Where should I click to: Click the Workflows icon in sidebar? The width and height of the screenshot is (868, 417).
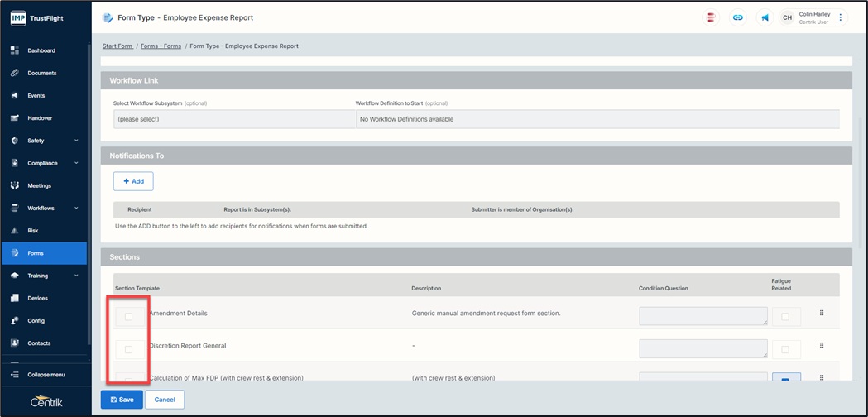pyautogui.click(x=15, y=208)
